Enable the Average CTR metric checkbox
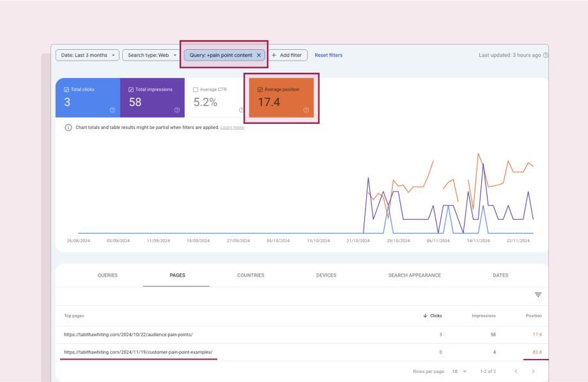The height and width of the screenshot is (382, 588). pos(196,89)
